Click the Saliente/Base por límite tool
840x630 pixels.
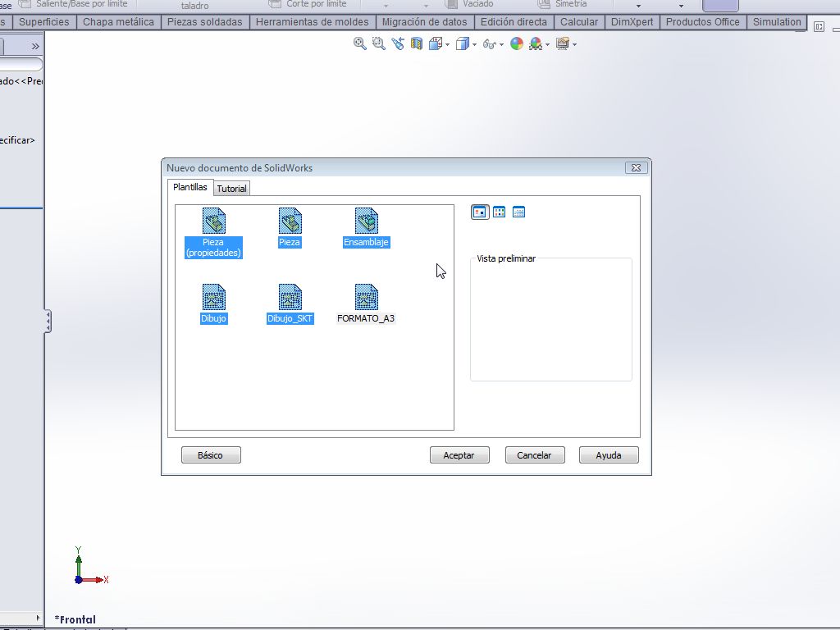click(74, 4)
